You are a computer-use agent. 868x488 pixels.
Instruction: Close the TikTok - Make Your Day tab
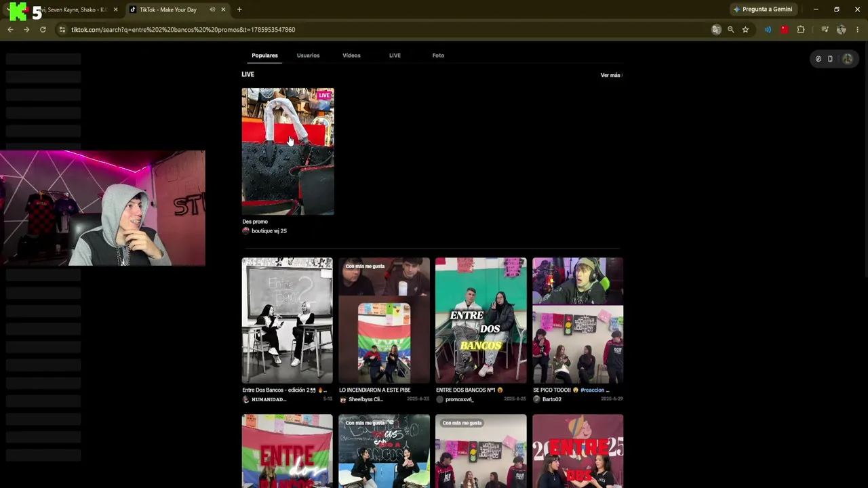point(223,9)
